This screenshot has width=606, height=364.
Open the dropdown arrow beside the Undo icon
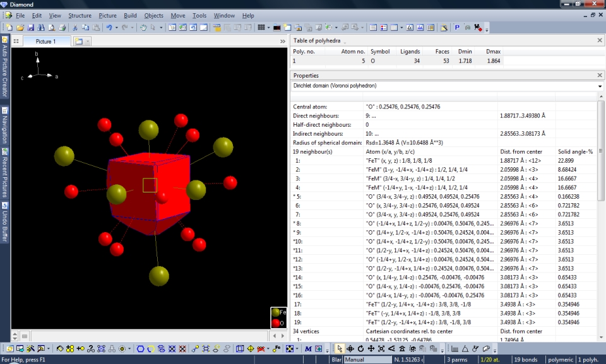[117, 28]
